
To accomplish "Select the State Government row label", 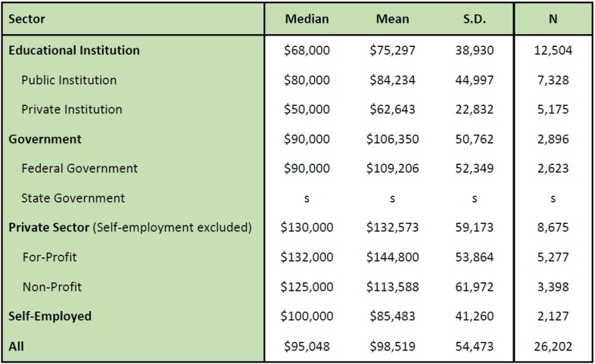I will (73, 198).
